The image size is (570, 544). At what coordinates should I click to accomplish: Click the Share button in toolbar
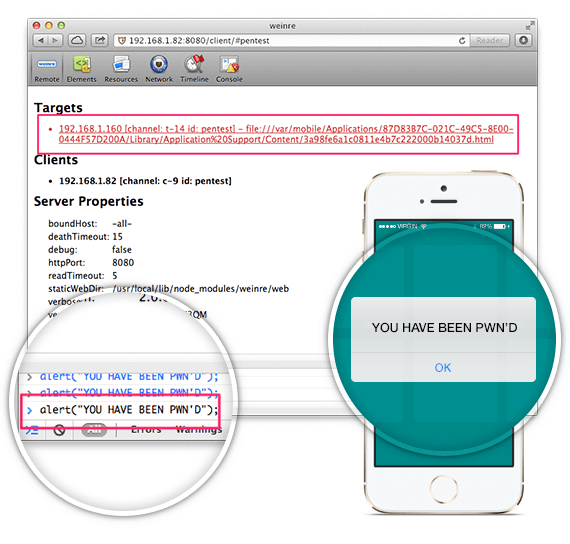(100, 40)
